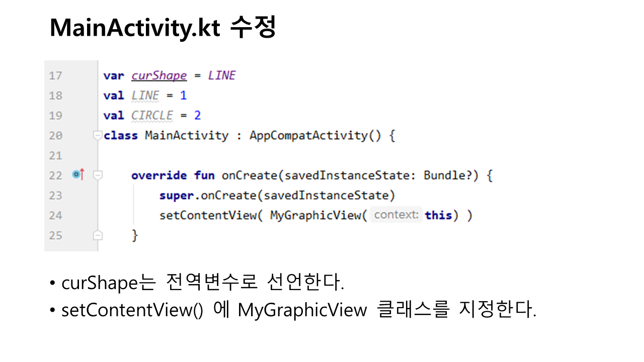Click line number 17 in the gutter
The image size is (644, 362).
56,76
